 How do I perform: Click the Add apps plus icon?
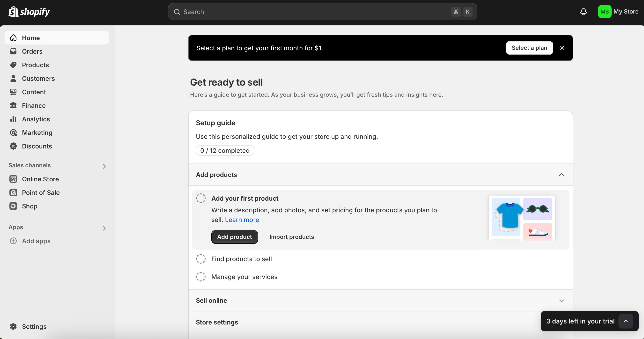(13, 241)
